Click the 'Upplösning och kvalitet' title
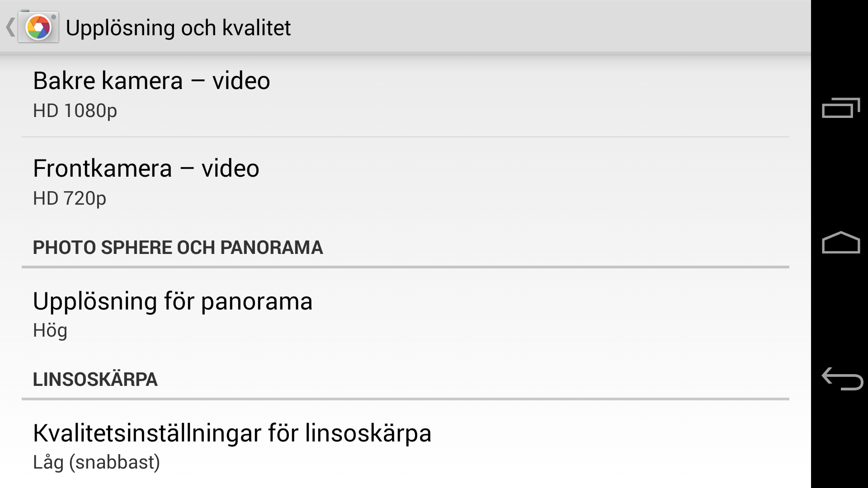This screenshot has height=488, width=868. point(178,28)
